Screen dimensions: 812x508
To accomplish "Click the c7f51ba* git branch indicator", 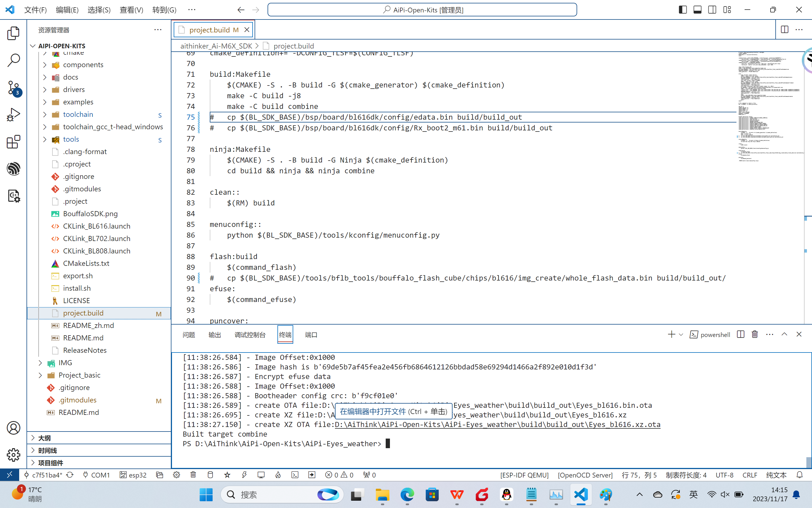I will [x=43, y=475].
